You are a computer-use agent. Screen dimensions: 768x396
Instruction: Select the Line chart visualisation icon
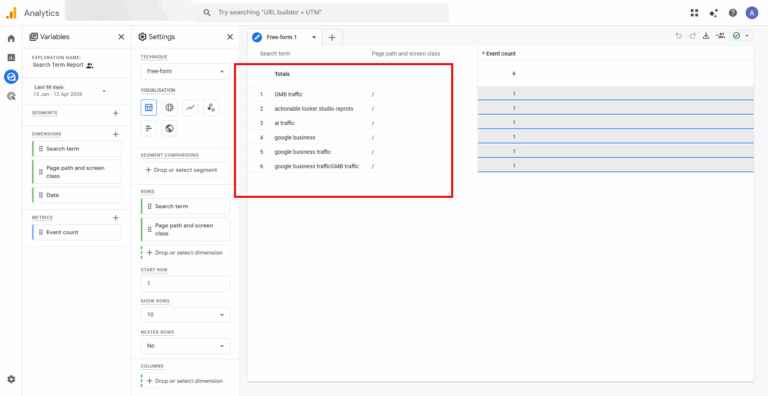[190, 107]
